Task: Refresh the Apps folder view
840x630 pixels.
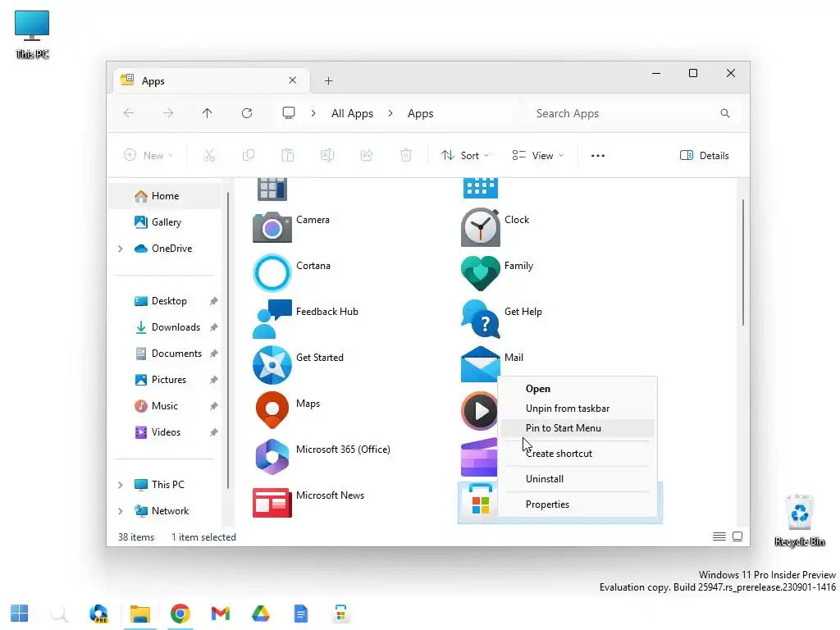Action: [x=247, y=113]
